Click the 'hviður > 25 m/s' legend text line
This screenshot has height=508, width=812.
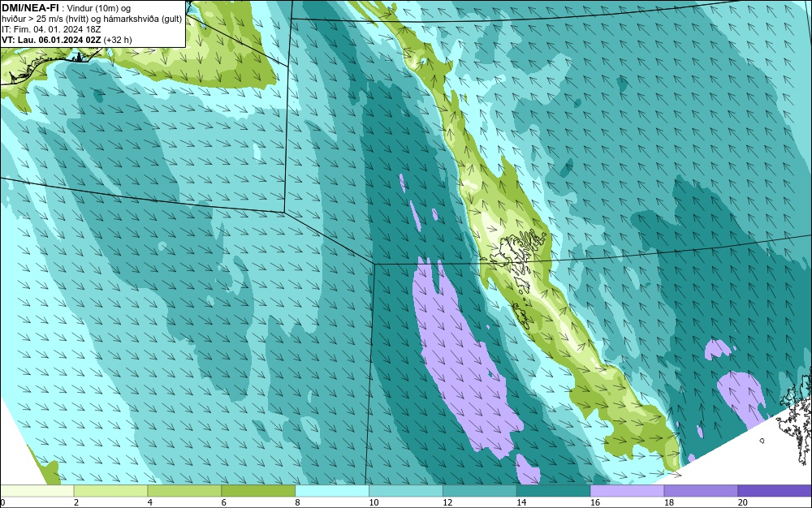(x=92, y=19)
